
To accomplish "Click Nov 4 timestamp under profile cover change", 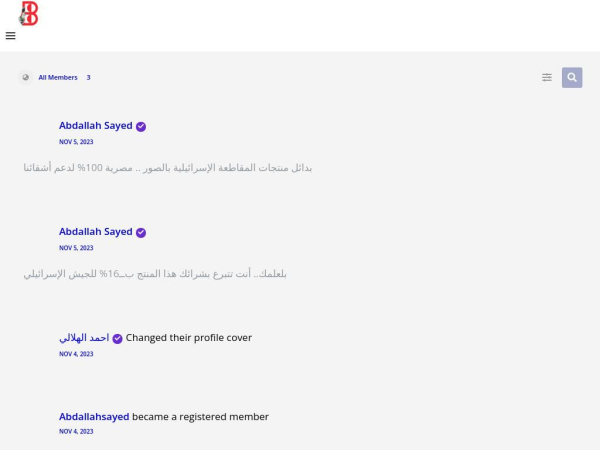I will [76, 354].
